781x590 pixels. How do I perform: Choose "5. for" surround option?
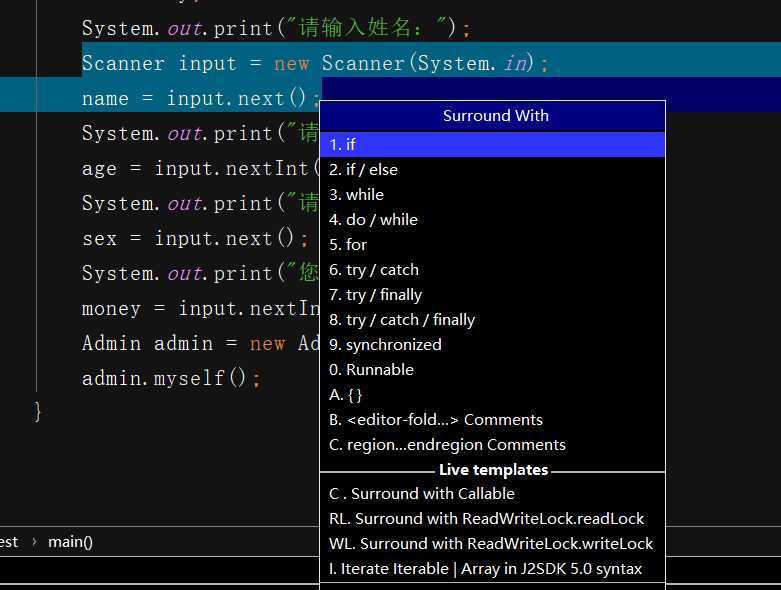492,244
